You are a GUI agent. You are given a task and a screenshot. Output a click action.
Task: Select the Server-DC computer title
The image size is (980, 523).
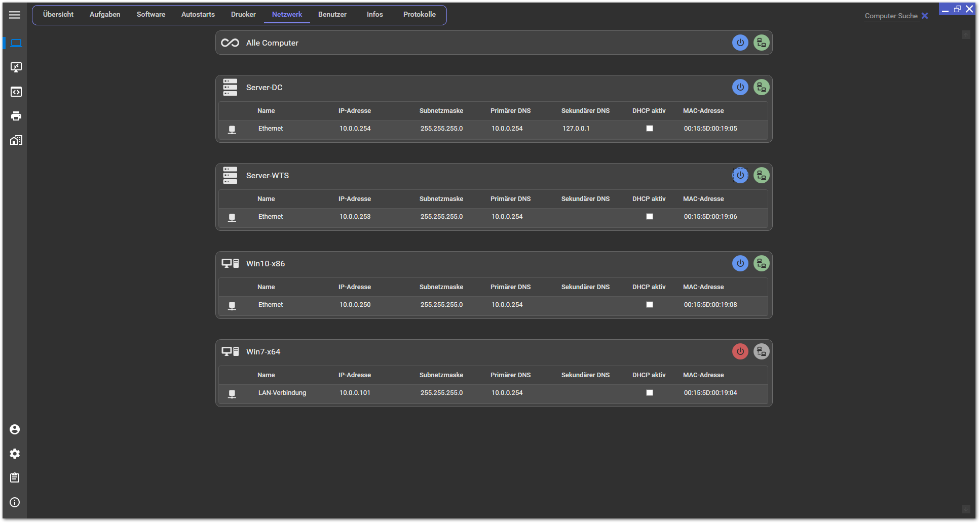(x=265, y=88)
